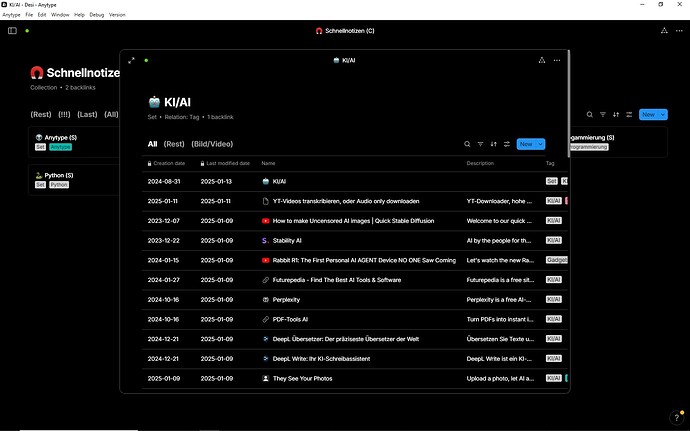This screenshot has width=690, height=431.
Task: Select the (!!!) view in Schnellnotizen
Action: pos(64,114)
